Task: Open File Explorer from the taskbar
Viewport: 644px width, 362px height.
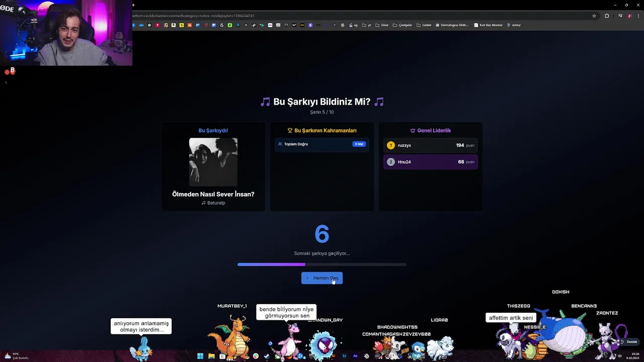Action: point(211,356)
